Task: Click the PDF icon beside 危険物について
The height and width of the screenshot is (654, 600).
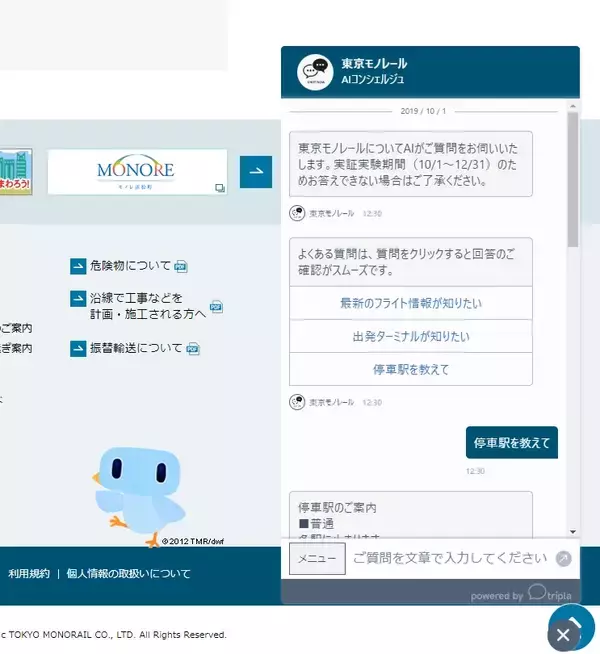Action: (x=181, y=266)
